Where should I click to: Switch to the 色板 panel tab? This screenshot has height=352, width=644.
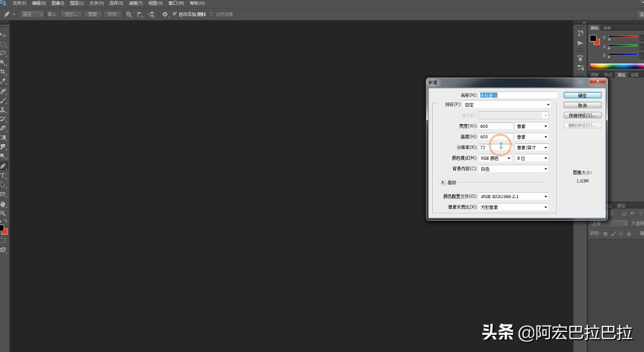point(607,27)
